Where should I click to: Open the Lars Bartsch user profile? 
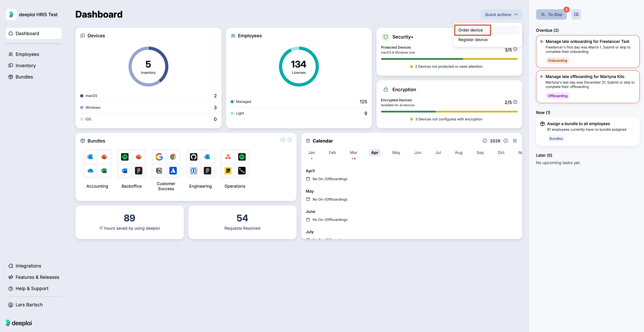click(34, 305)
